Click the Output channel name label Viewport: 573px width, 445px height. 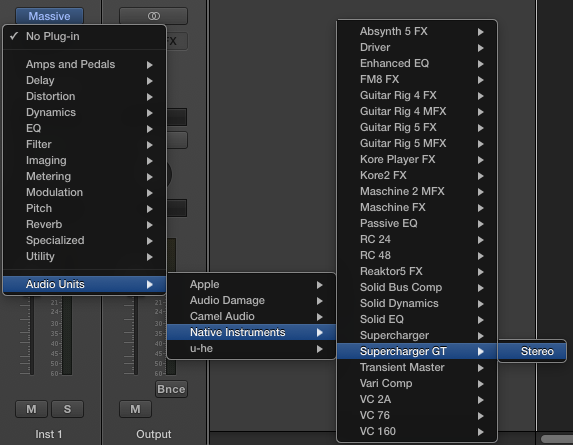tap(153, 434)
